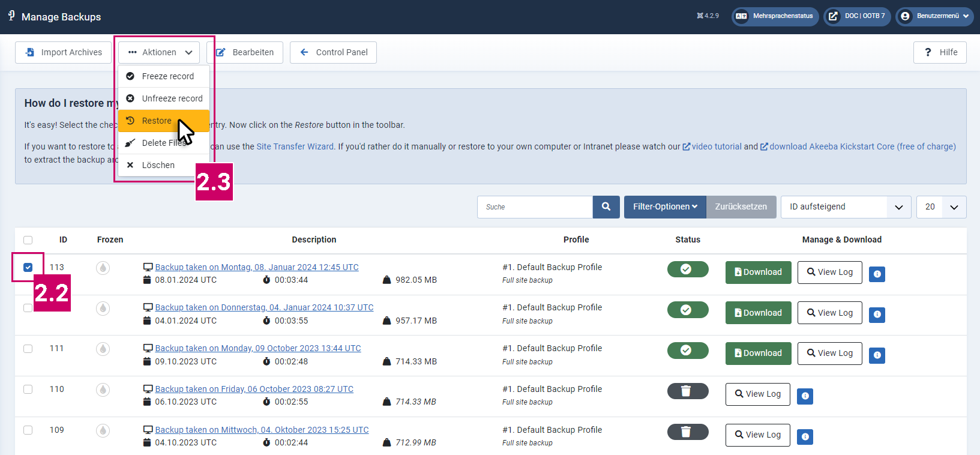The image size is (980, 455).
Task: Open the ID aufsteigend sort dropdown
Action: tap(846, 206)
